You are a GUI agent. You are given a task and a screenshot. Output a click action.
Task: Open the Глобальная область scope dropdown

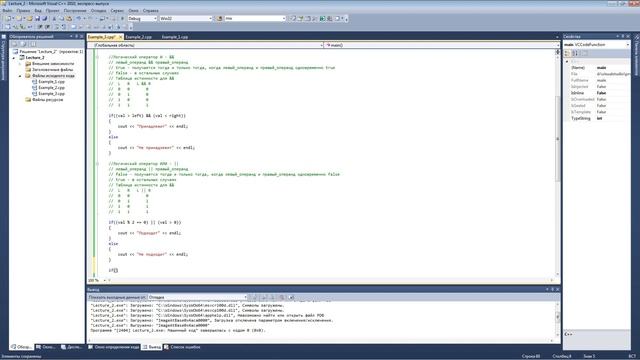click(206, 45)
